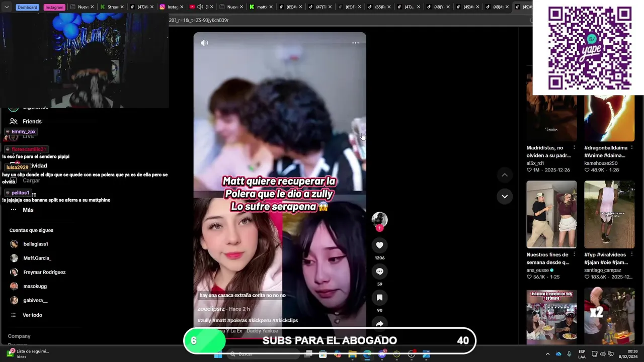Open gabivera__ followed account
Screen dimensions: 644x362
[x=35, y=300]
